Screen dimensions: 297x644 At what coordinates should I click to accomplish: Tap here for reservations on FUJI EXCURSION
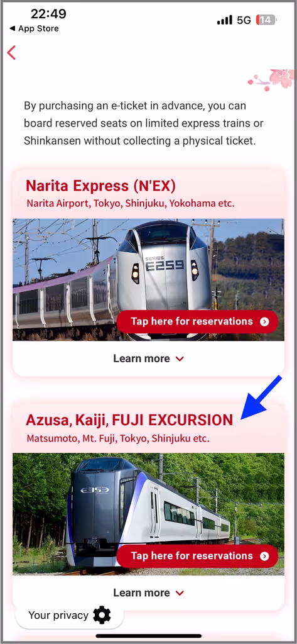click(x=197, y=556)
